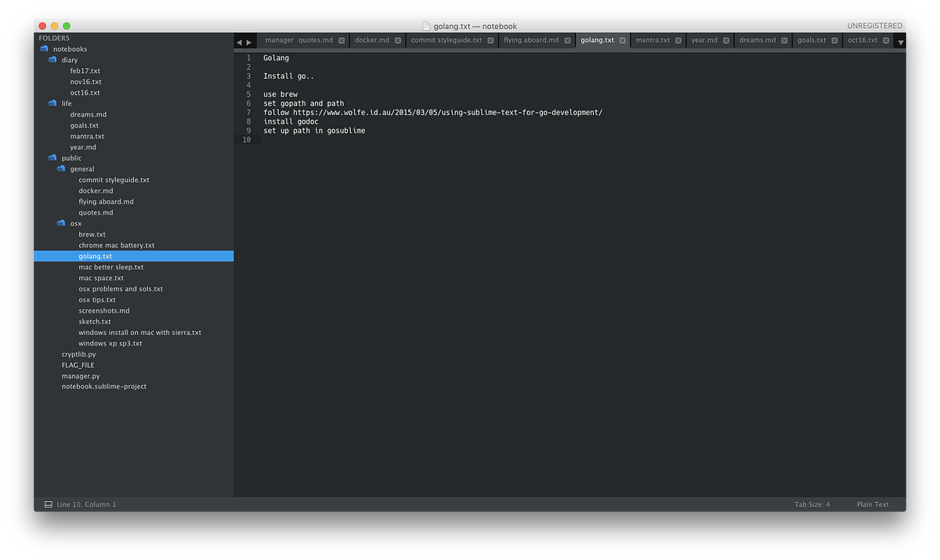Open docker.md in the sidebar

[96, 191]
